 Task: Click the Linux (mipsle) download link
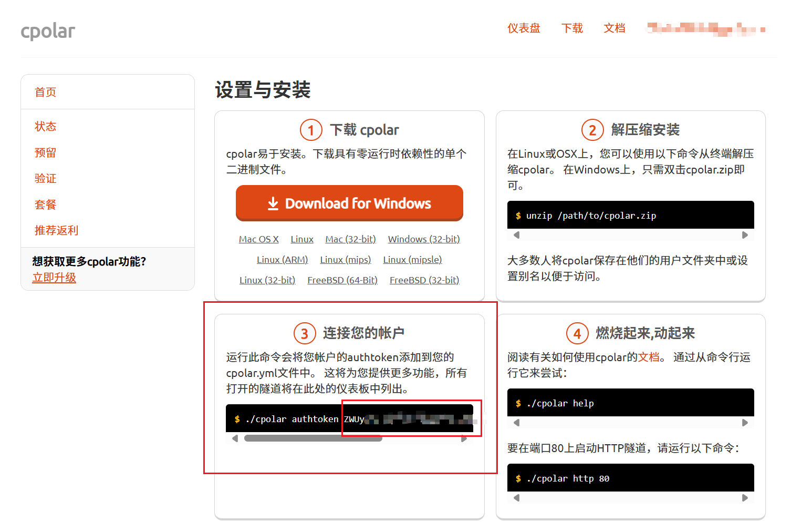(x=412, y=260)
